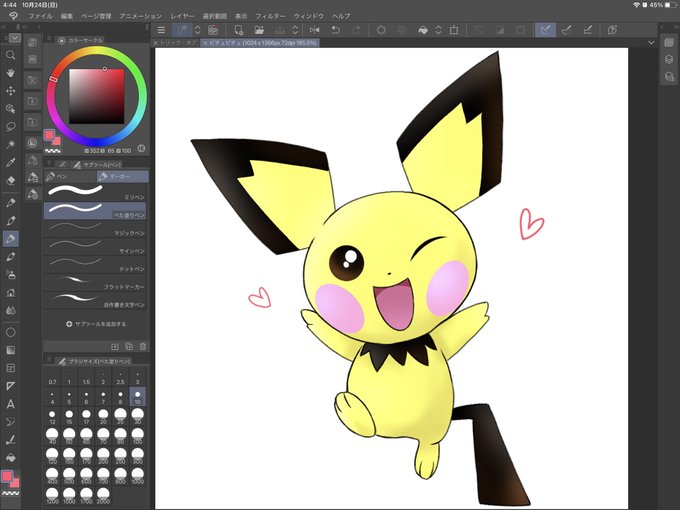680x510 pixels.
Task: Select the Blend (droplets) tool
Action: pyautogui.click(x=10, y=310)
